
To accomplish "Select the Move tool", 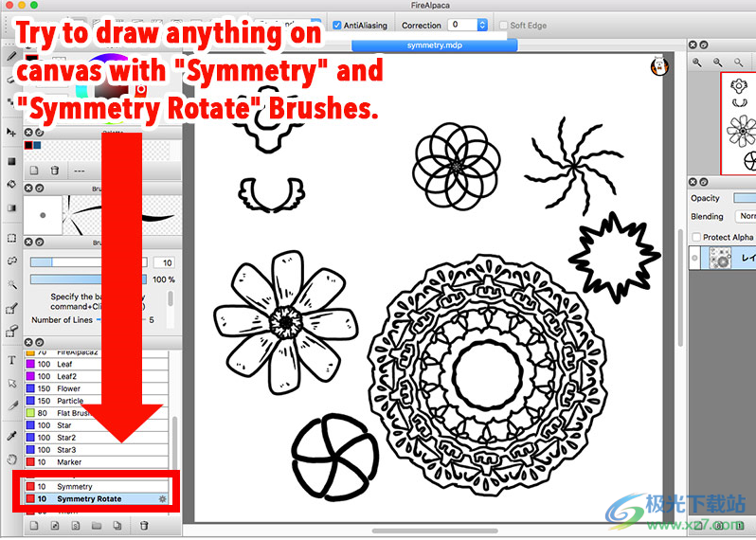I will 11,132.
